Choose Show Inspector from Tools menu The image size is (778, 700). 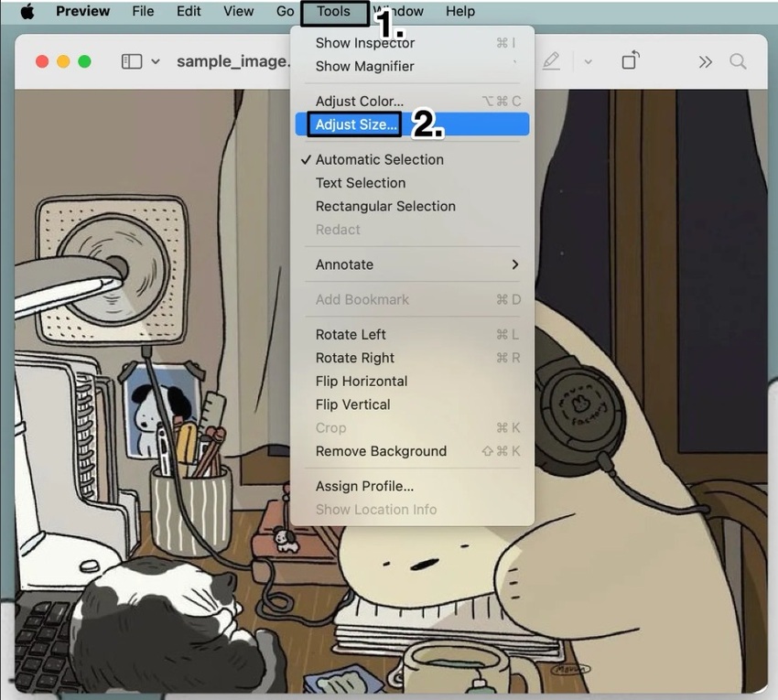click(x=412, y=43)
